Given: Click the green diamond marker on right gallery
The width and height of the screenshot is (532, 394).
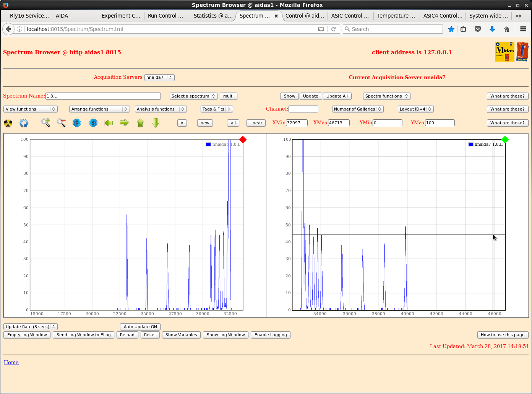Looking at the screenshot, I should tap(505, 140).
